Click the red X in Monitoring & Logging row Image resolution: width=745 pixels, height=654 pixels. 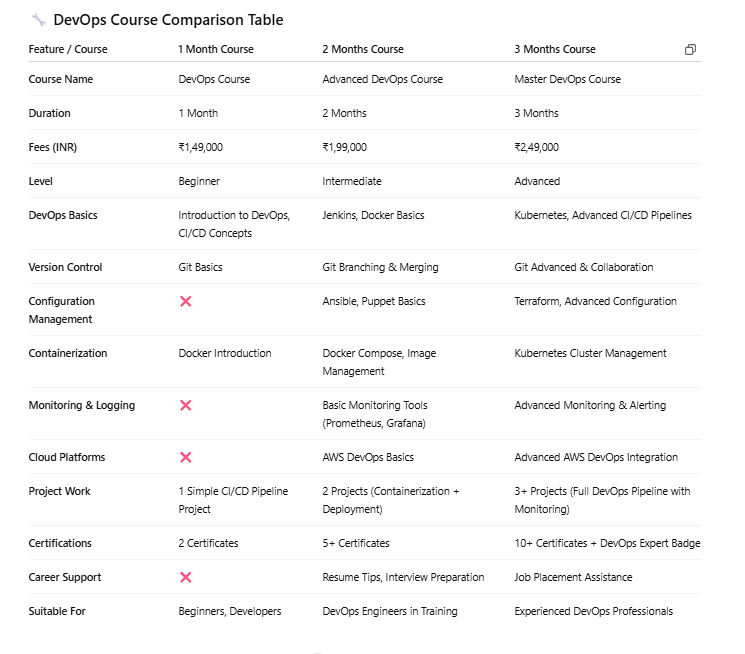pyautogui.click(x=185, y=405)
